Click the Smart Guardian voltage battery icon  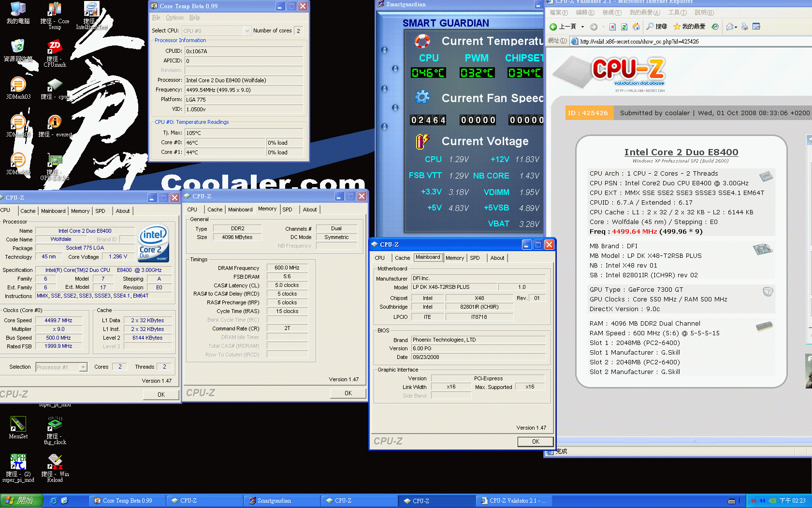[x=422, y=141]
